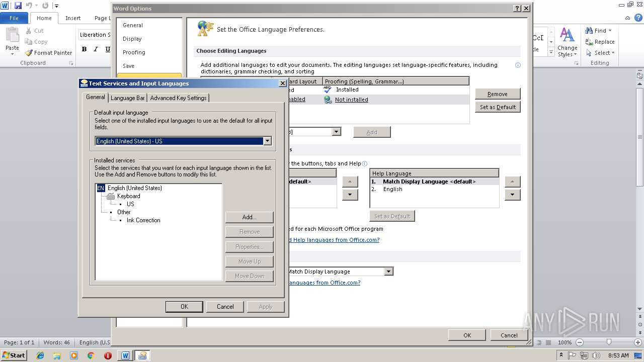
Task: Click the Cut scissors icon
Action: click(29, 31)
